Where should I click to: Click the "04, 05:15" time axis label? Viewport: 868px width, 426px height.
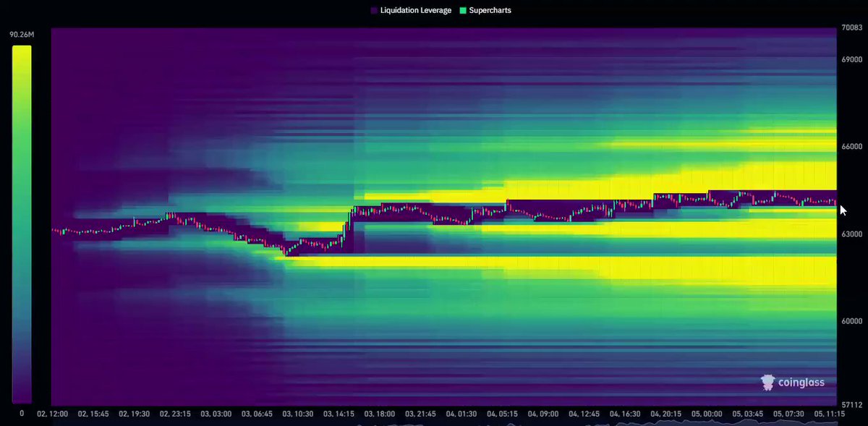[x=502, y=414]
